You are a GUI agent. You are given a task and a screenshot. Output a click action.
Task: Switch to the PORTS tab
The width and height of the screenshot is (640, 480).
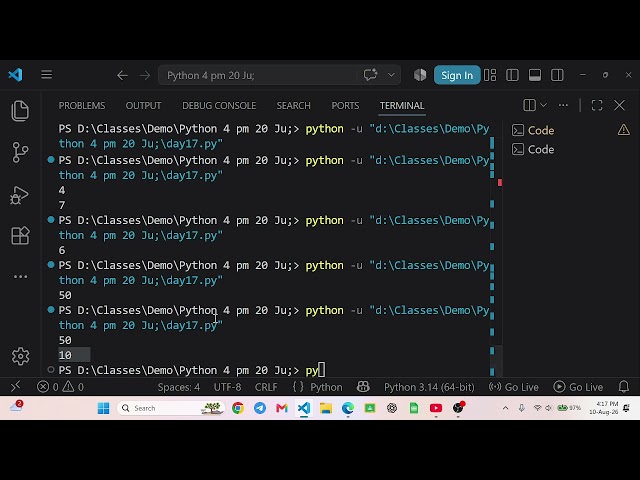click(345, 106)
